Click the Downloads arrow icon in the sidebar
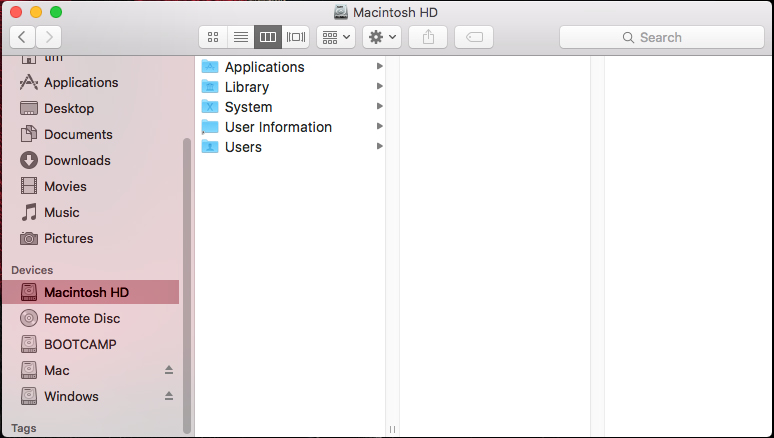The height and width of the screenshot is (438, 774). (29, 160)
